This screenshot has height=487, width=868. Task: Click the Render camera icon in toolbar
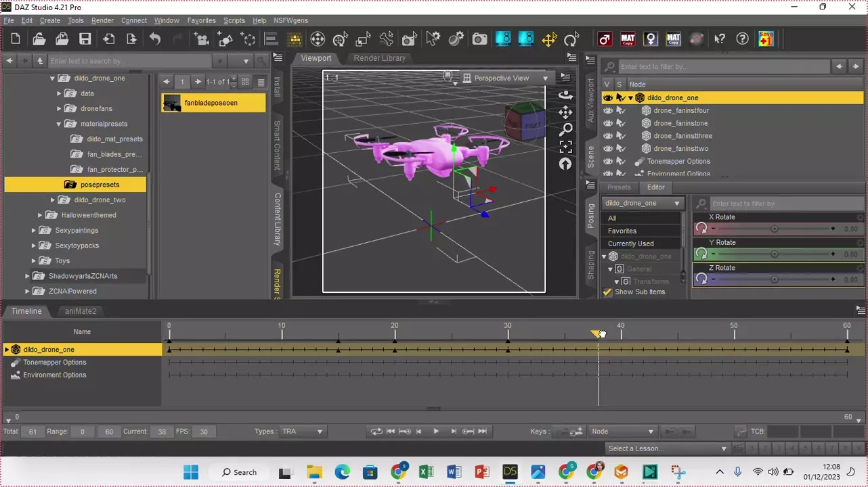coord(479,39)
